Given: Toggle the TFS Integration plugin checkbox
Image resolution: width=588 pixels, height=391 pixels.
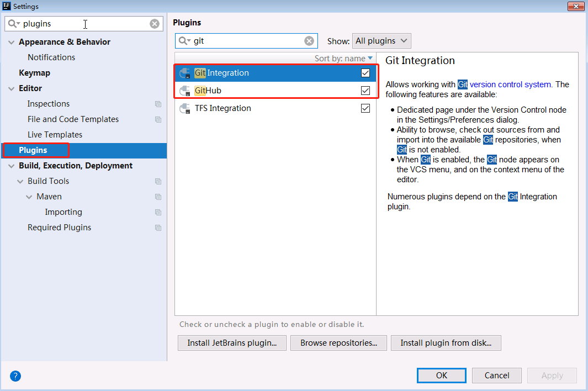Looking at the screenshot, I should click(365, 108).
